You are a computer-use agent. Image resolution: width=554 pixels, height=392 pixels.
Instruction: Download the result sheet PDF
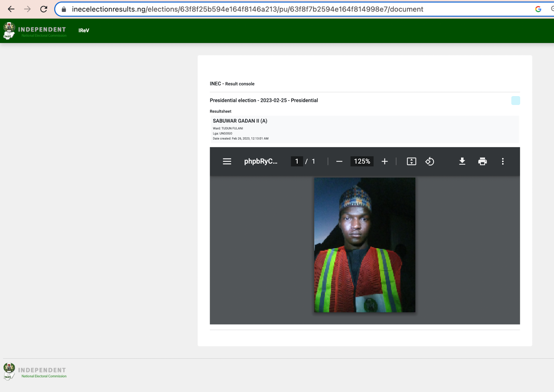(462, 161)
